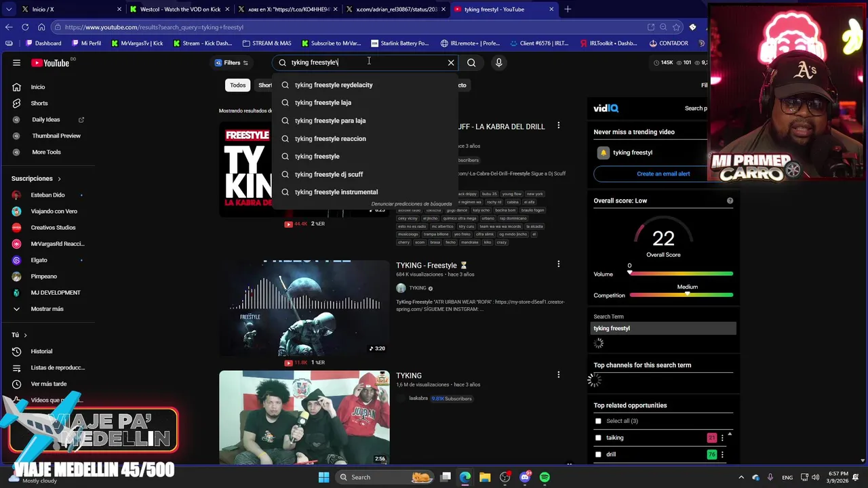
Task: Open Esteban Dido channel subscription
Action: [47, 195]
